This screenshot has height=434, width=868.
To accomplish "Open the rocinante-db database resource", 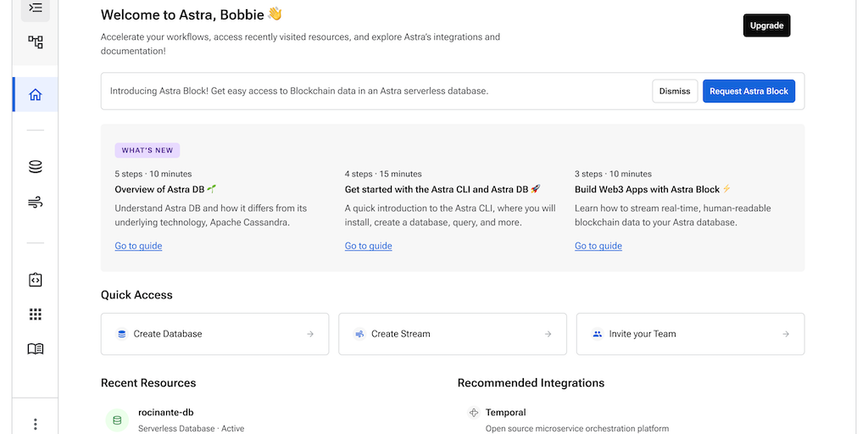I will [166, 413].
